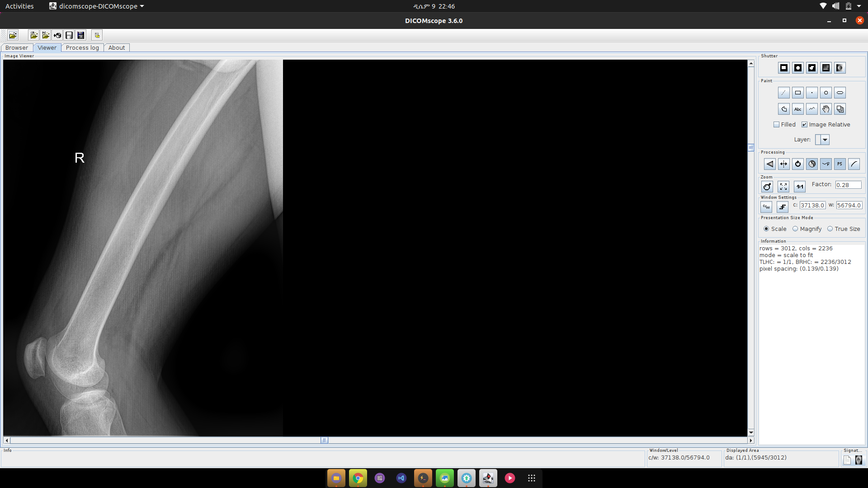Open the system status menu arrow
This screenshot has width=868, height=488.
coord(859,6)
